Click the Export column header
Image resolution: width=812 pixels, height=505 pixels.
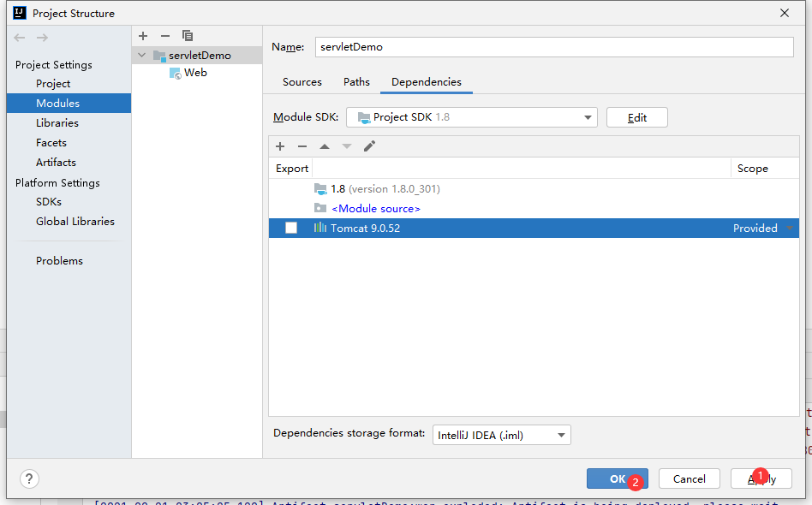click(291, 168)
